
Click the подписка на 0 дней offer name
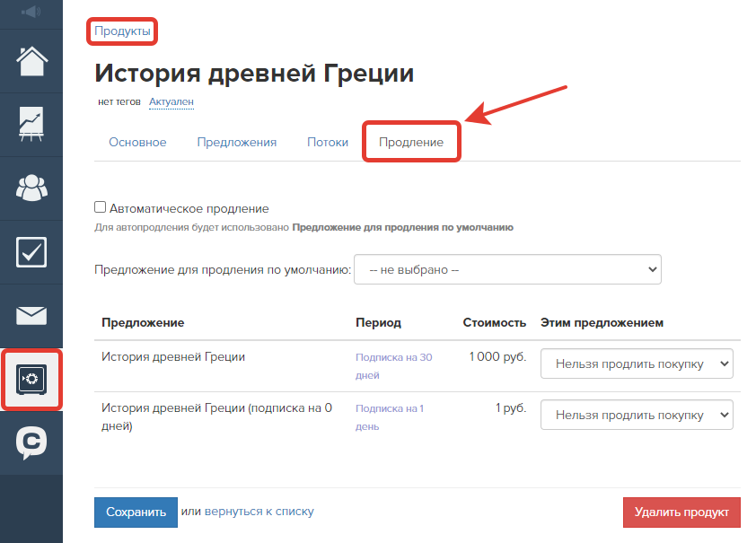click(216, 416)
